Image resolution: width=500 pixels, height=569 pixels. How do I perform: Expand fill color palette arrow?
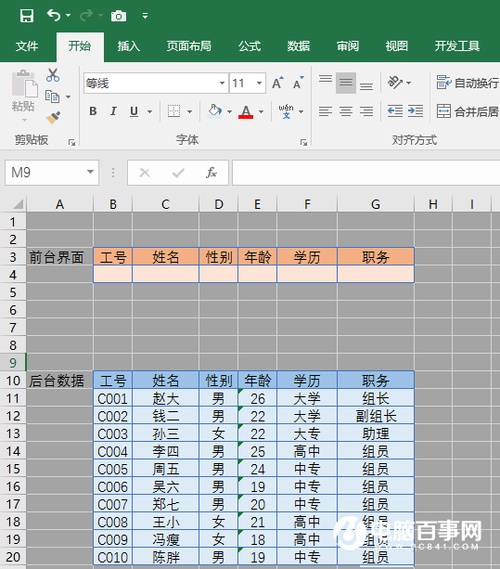tap(229, 111)
